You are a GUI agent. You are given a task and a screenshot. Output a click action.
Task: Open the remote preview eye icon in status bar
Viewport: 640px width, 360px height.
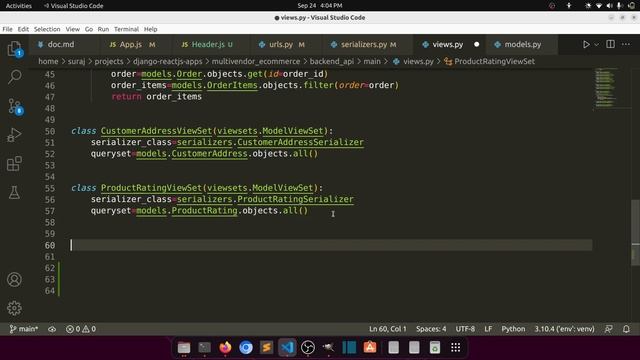pyautogui.click(x=52, y=329)
